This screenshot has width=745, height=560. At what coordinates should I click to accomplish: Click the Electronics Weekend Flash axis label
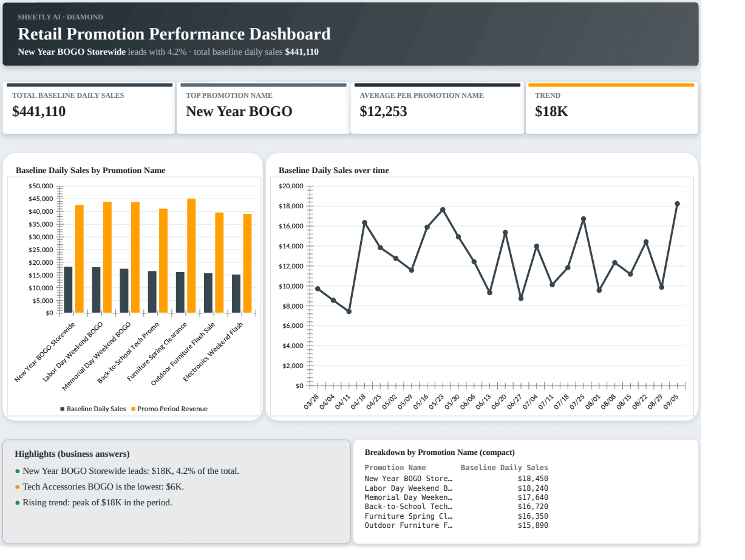point(214,352)
